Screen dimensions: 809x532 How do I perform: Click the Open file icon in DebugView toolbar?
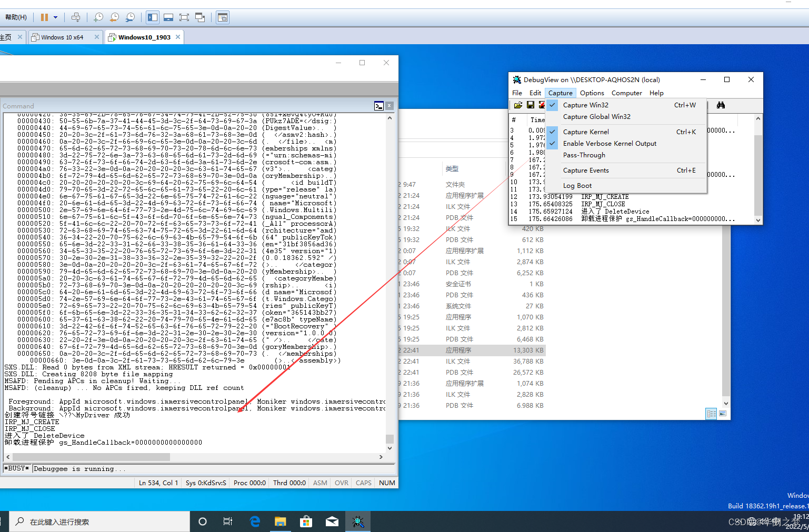[x=518, y=105]
